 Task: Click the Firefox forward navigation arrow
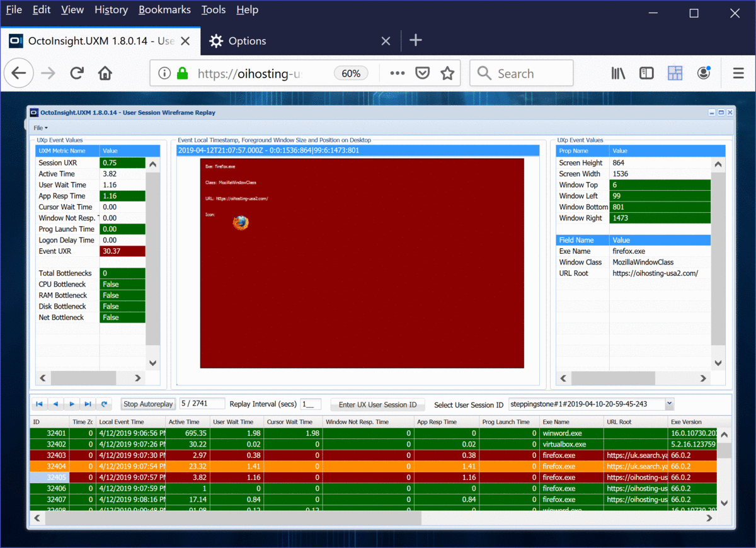click(48, 74)
